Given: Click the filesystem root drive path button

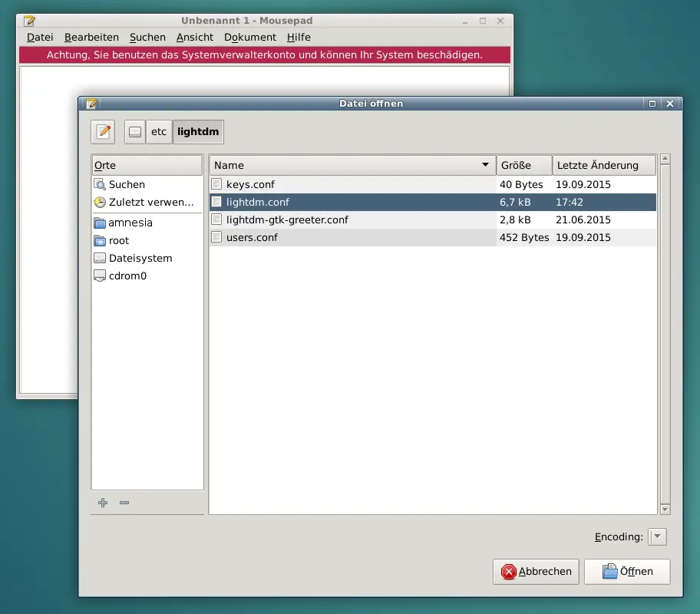Looking at the screenshot, I should [x=135, y=131].
